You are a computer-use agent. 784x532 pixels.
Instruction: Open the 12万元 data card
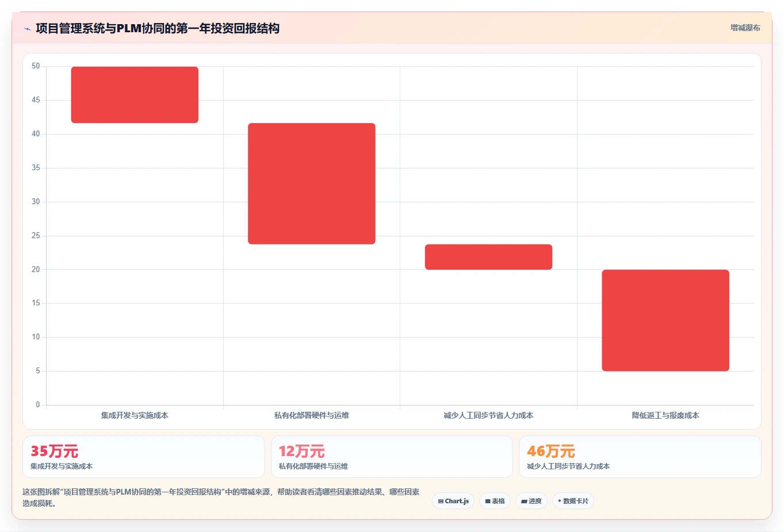click(392, 457)
